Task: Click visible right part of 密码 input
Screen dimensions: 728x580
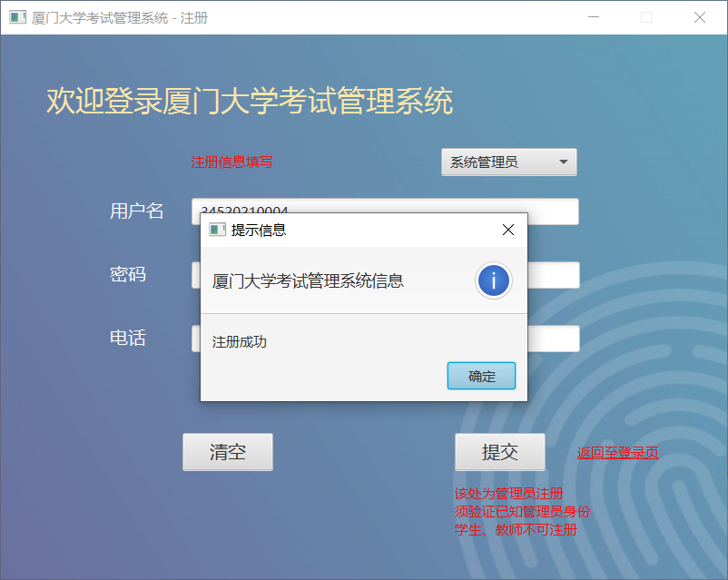Action: [554, 275]
